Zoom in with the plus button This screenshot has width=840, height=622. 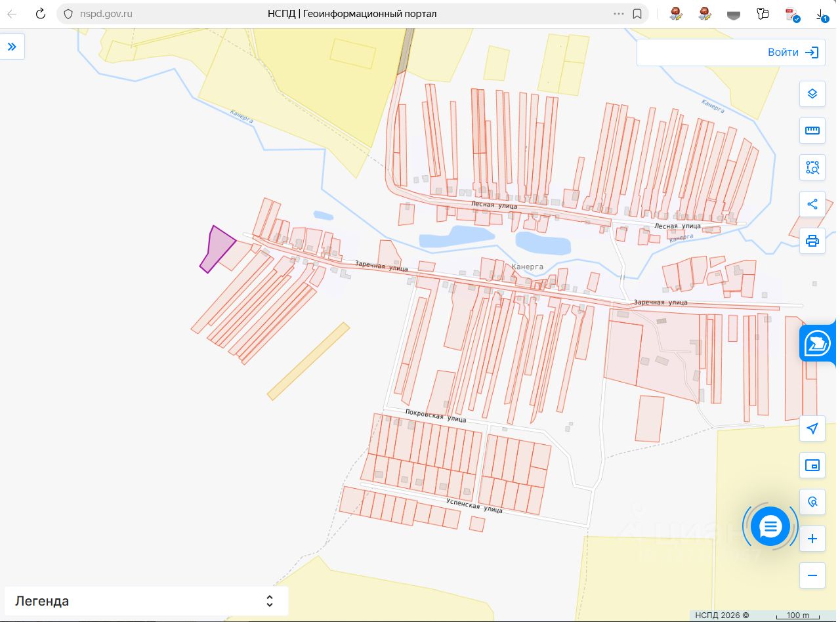pos(812,539)
